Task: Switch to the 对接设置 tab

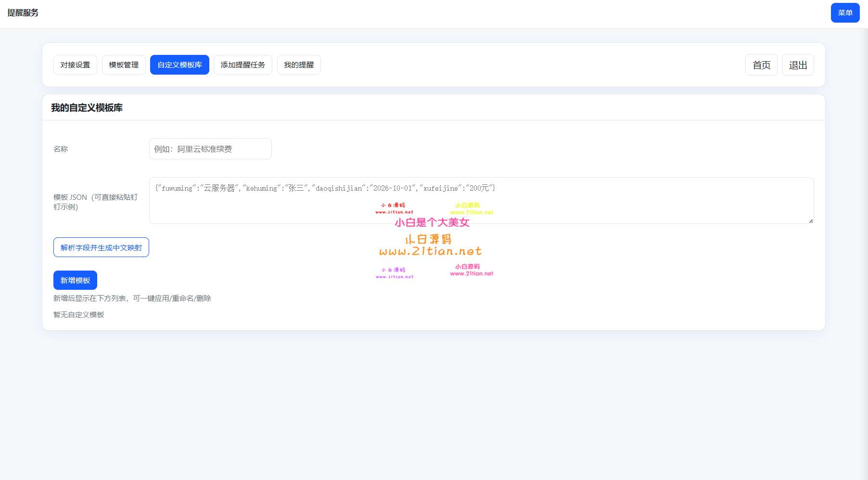Action: tap(75, 65)
